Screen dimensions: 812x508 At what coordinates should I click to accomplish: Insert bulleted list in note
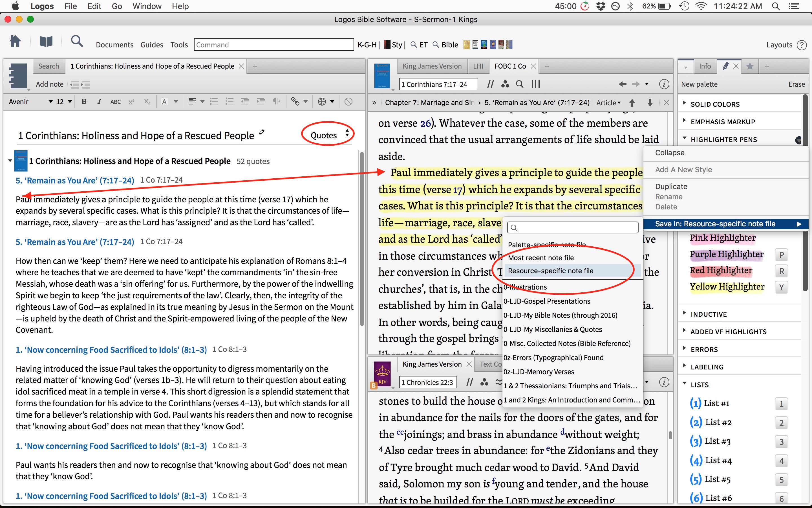click(x=214, y=102)
